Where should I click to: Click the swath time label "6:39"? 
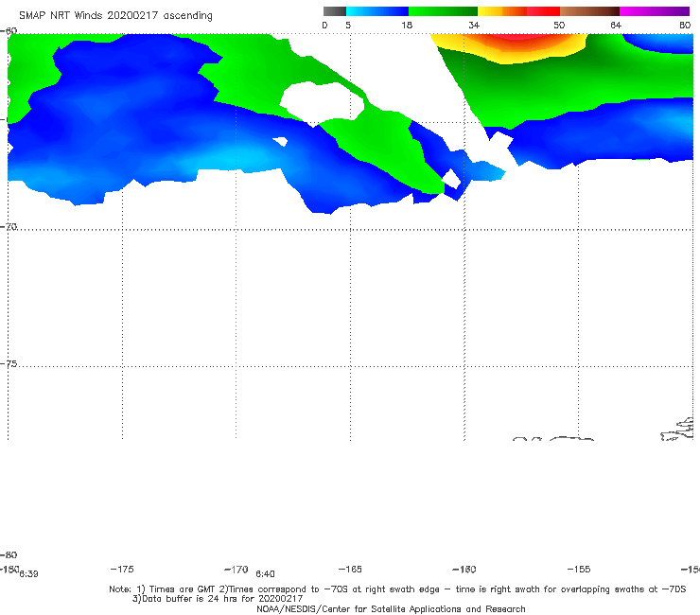[x=28, y=574]
